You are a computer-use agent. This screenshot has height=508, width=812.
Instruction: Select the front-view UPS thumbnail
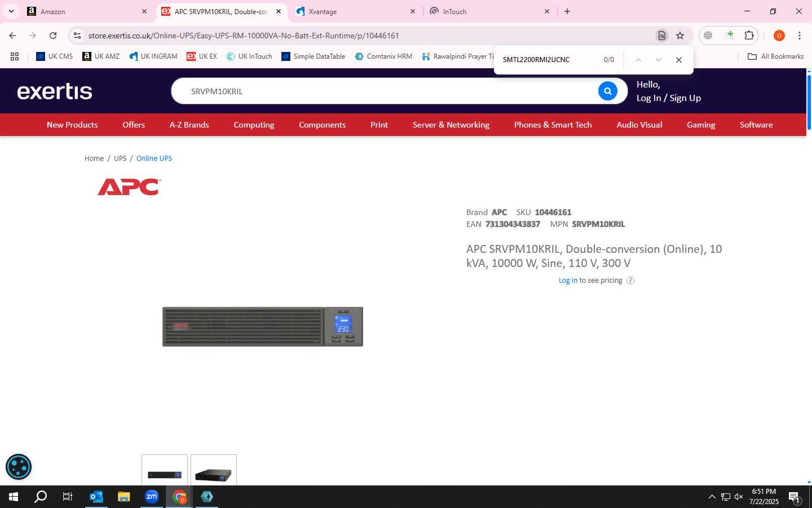(x=165, y=470)
